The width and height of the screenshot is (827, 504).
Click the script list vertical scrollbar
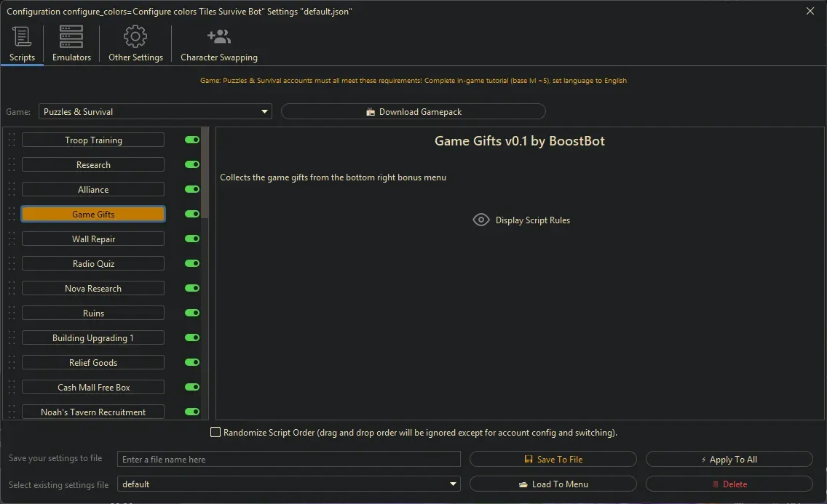click(205, 175)
